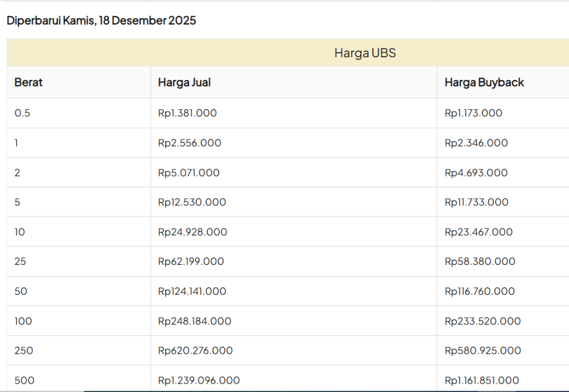This screenshot has width=569, height=392.
Task: Click the Rp12.530.000 sell price
Action: tap(192, 203)
